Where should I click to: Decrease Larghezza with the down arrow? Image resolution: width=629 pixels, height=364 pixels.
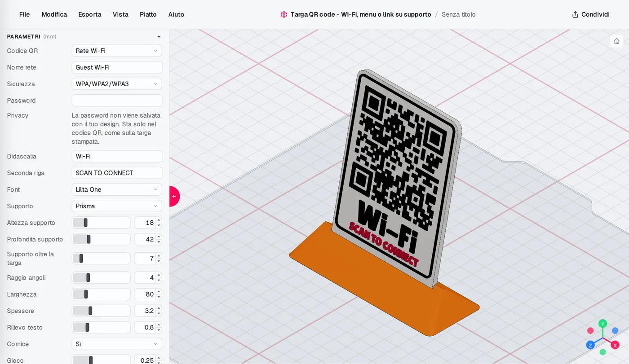click(x=159, y=297)
